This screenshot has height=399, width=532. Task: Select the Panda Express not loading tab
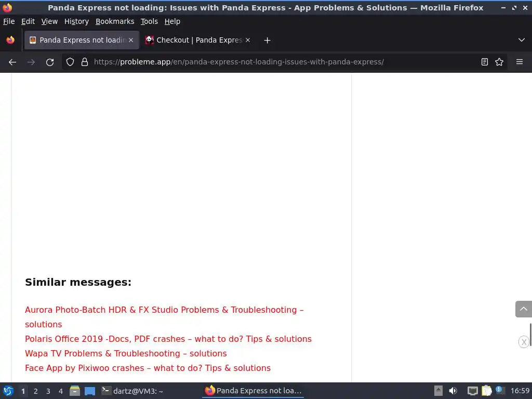click(82, 40)
